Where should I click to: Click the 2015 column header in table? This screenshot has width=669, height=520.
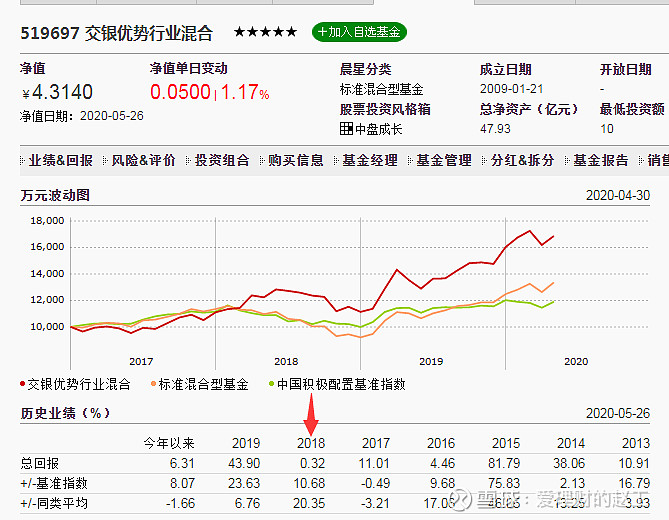[506, 443]
